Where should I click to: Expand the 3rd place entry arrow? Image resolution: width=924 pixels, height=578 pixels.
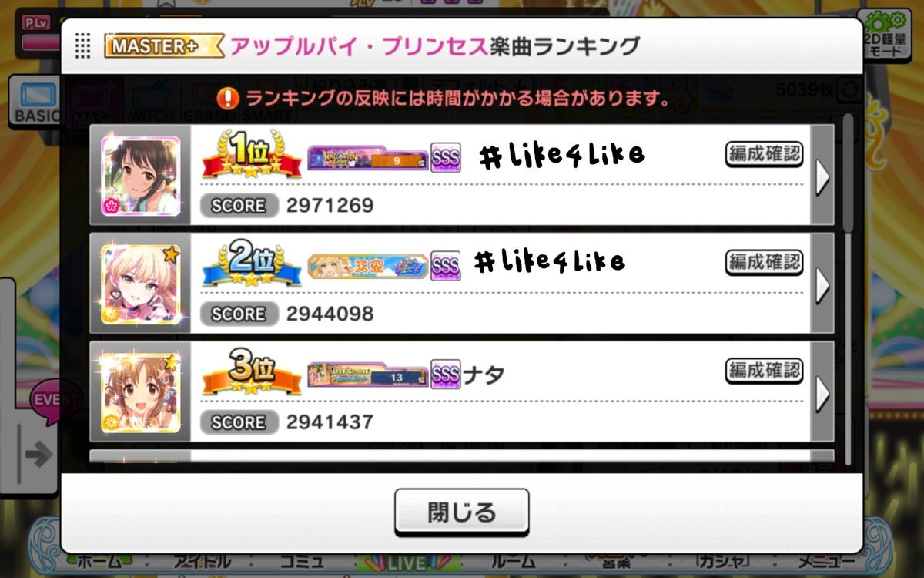click(822, 393)
